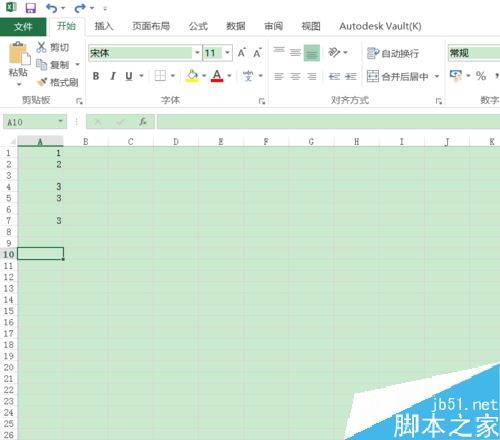The height and width of the screenshot is (440, 500).
Task: Click the phonetic guide (文) icon
Action: click(248, 76)
